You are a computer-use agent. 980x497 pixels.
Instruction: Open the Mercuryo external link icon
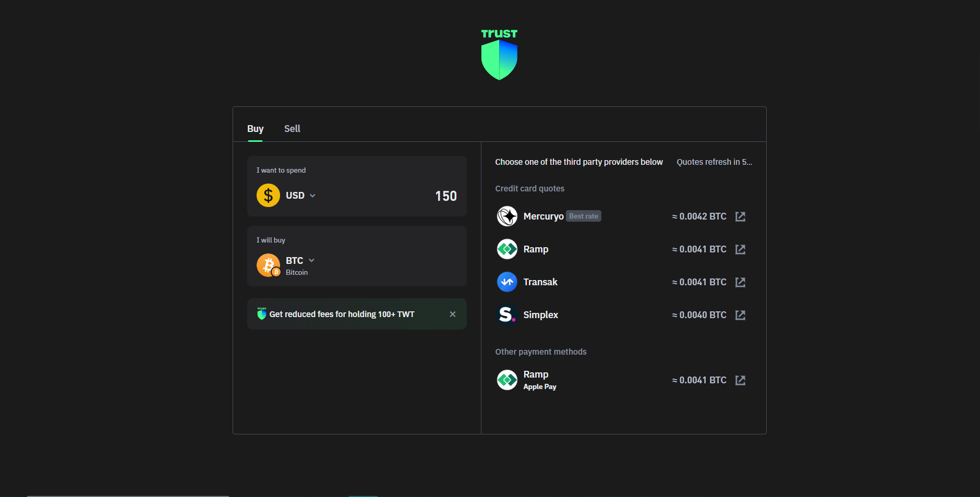[740, 216]
